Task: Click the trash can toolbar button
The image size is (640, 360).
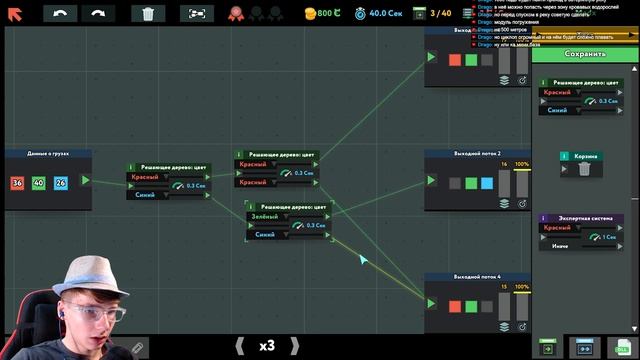Action: coord(148,14)
